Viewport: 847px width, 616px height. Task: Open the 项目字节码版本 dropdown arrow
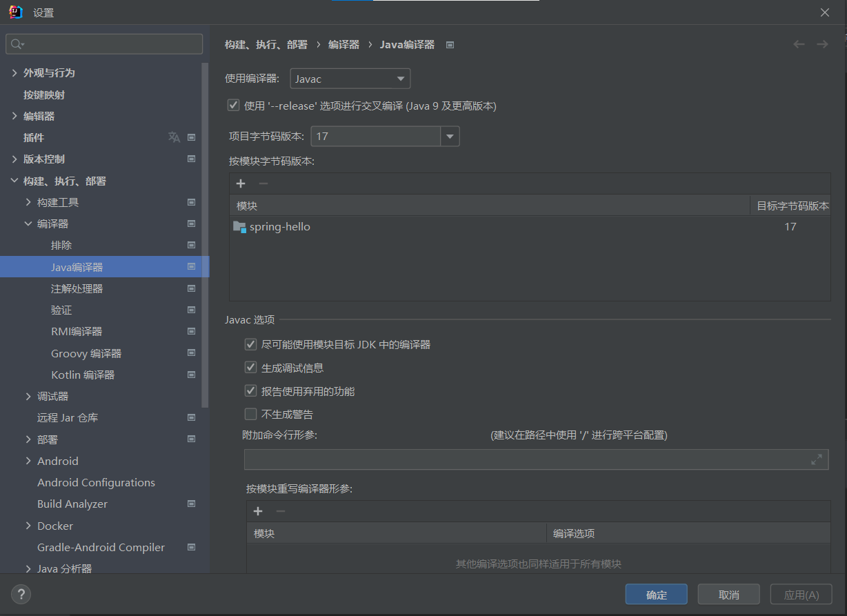450,137
